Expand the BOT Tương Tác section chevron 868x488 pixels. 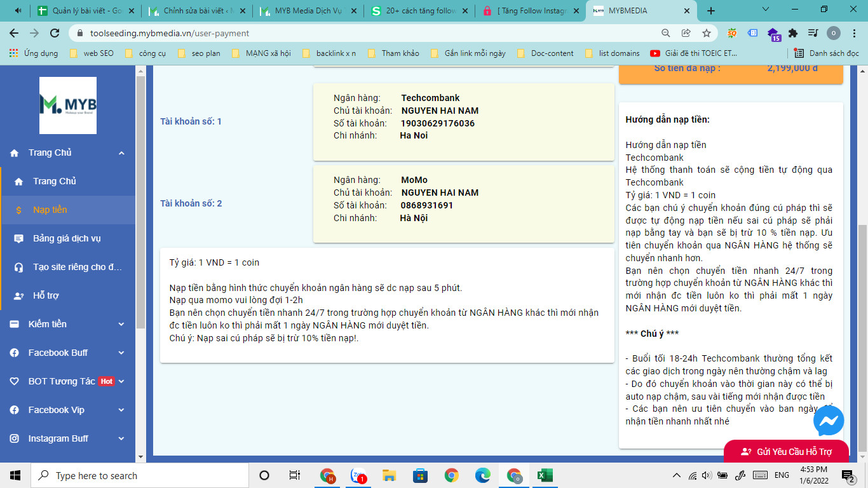pos(121,381)
